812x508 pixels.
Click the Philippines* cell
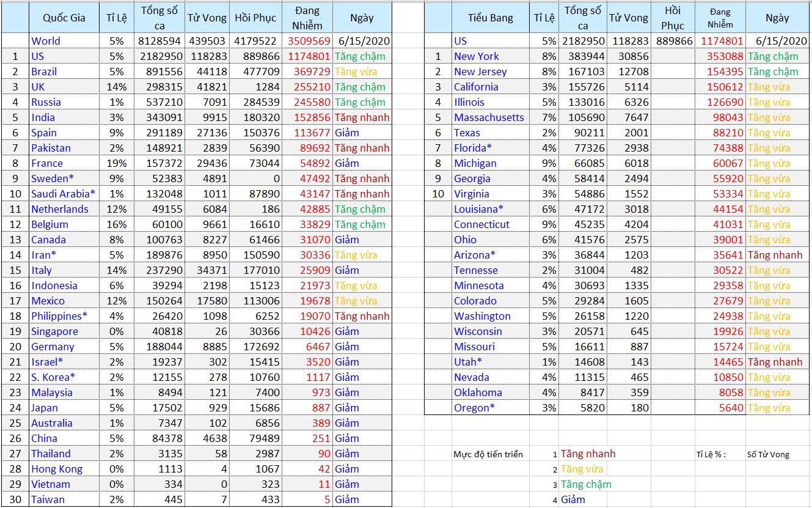64,316
